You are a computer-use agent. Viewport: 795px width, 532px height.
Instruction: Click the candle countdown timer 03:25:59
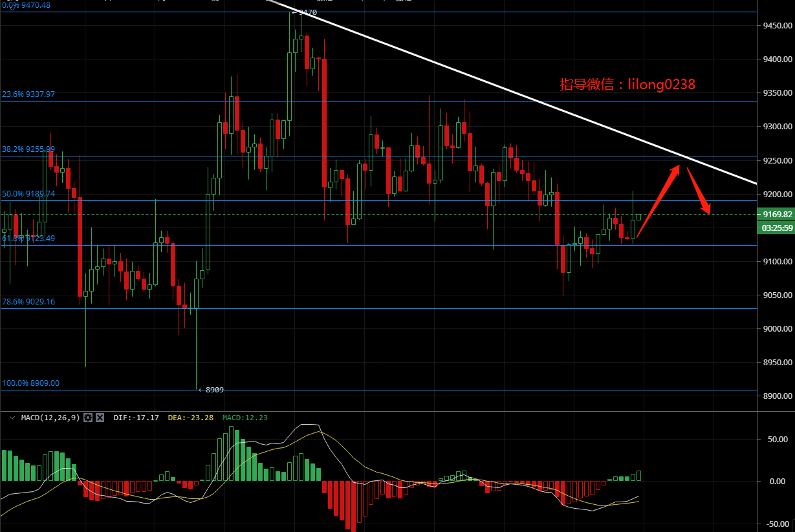coord(777,228)
